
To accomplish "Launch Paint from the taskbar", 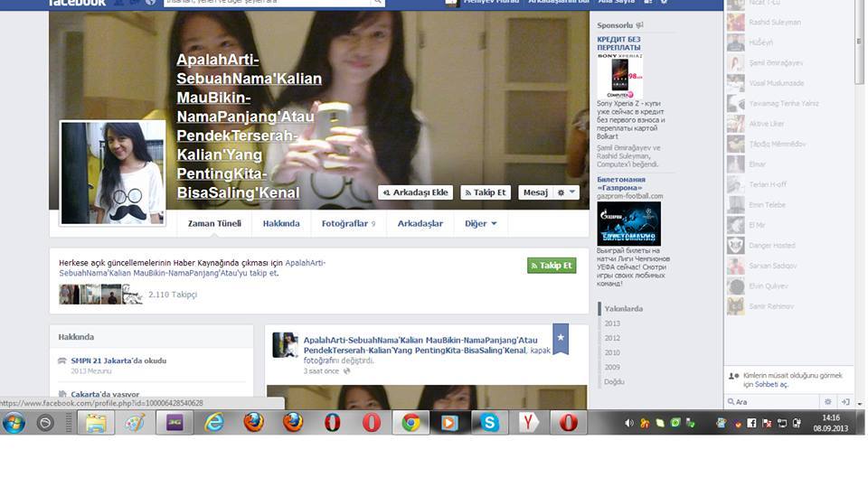I will pyautogui.click(x=135, y=424).
